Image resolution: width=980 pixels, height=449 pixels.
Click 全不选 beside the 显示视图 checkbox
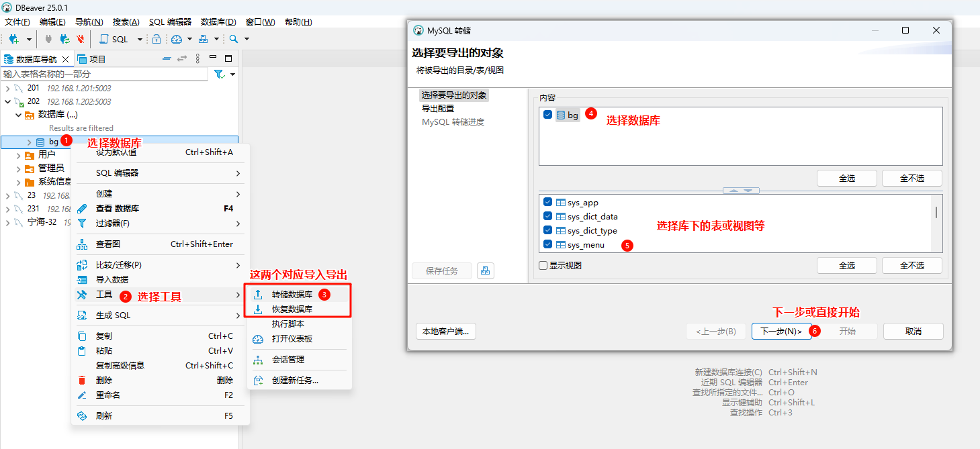tap(912, 265)
